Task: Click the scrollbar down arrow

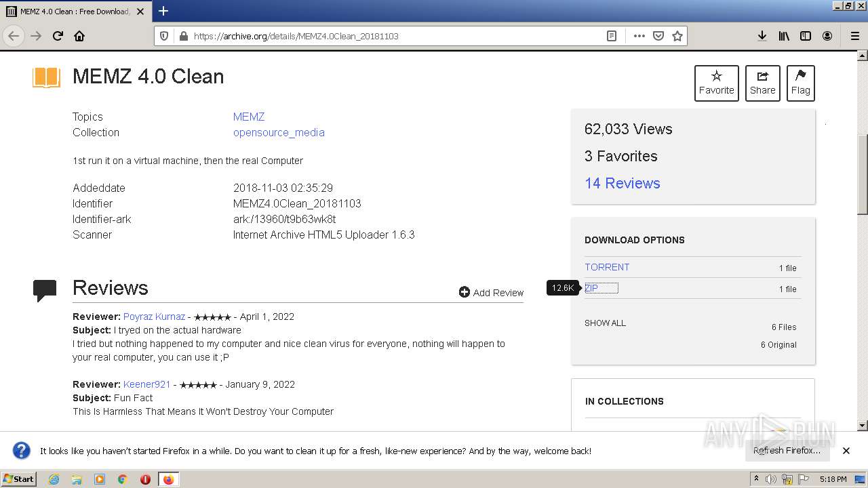Action: pyautogui.click(x=862, y=426)
